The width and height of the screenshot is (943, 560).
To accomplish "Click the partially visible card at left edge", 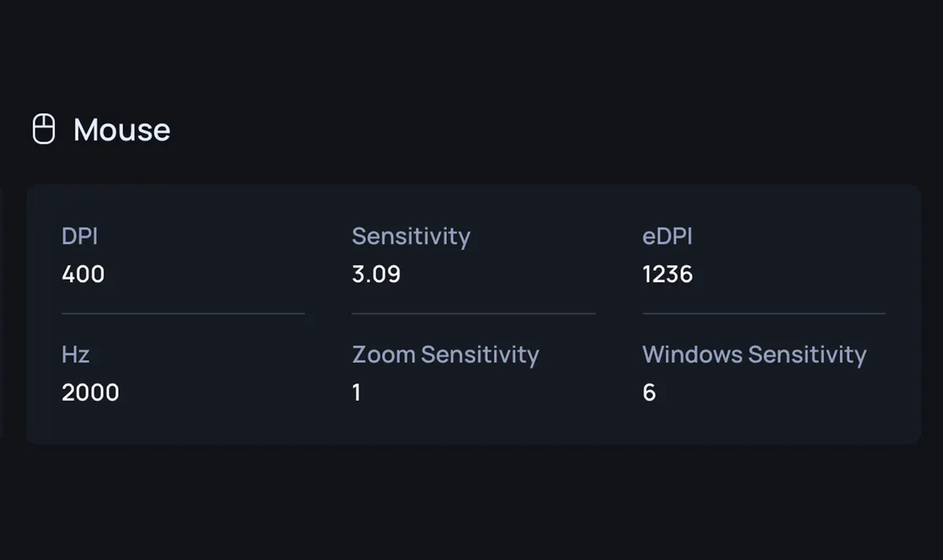I will point(2,314).
